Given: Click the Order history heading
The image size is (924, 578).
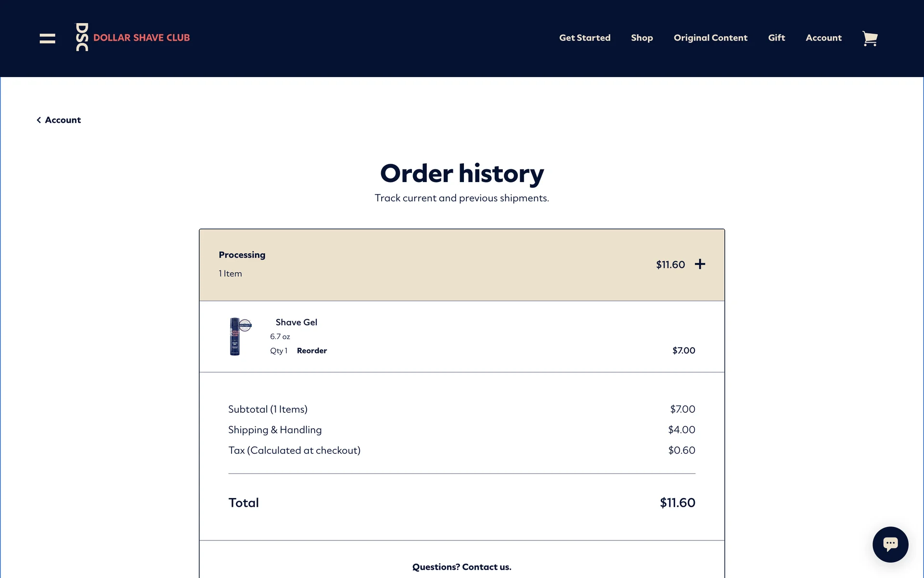Looking at the screenshot, I should [462, 173].
